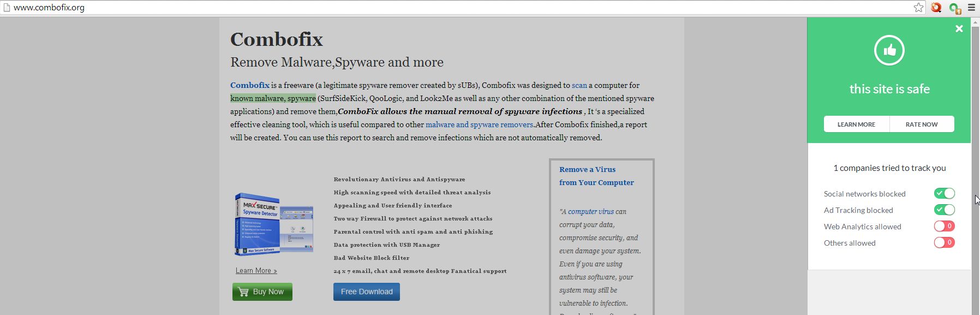Click 'this site is safe' text
This screenshot has height=315, width=980.
click(x=889, y=89)
